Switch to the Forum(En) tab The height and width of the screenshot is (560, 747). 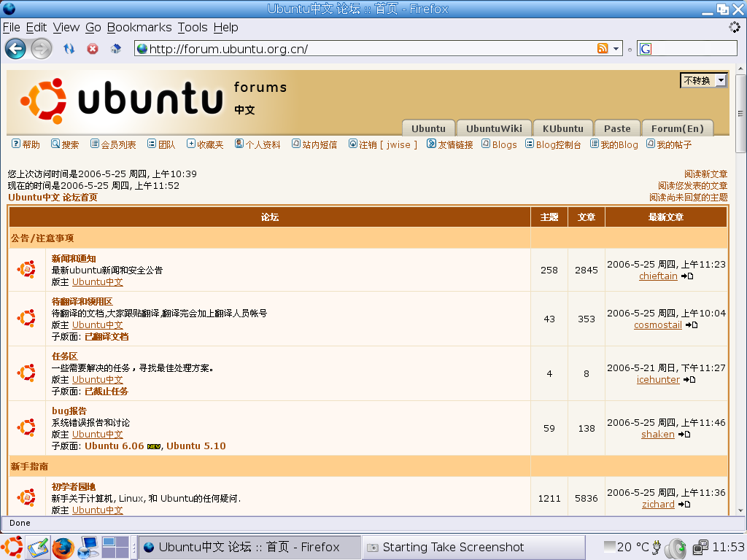tap(678, 128)
